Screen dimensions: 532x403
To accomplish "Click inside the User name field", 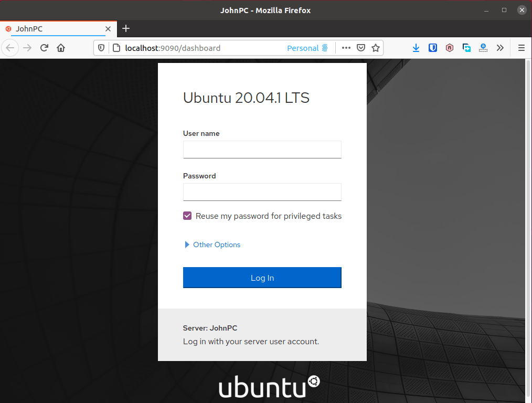I will click(x=262, y=150).
